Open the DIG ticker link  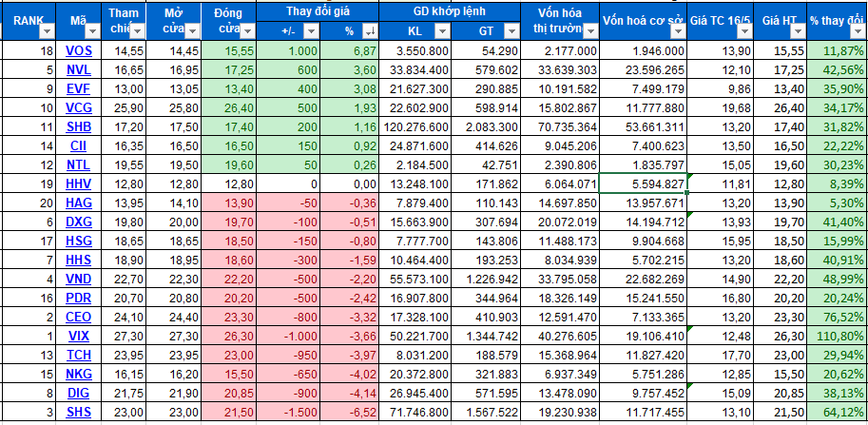pos(79,393)
